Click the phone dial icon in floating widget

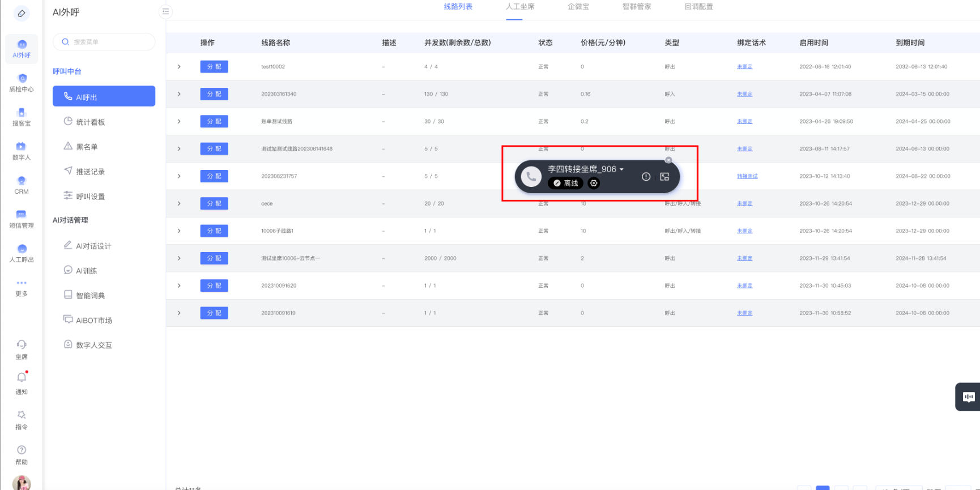531,177
